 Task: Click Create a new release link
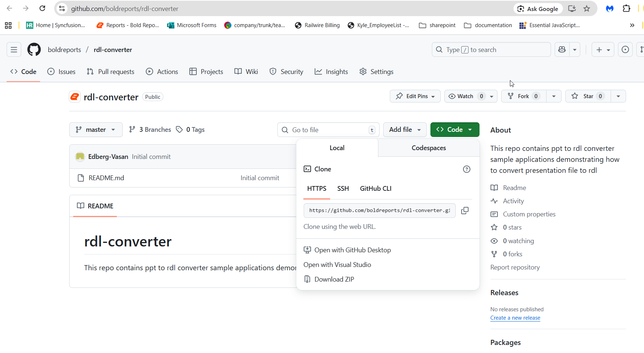tap(515, 318)
